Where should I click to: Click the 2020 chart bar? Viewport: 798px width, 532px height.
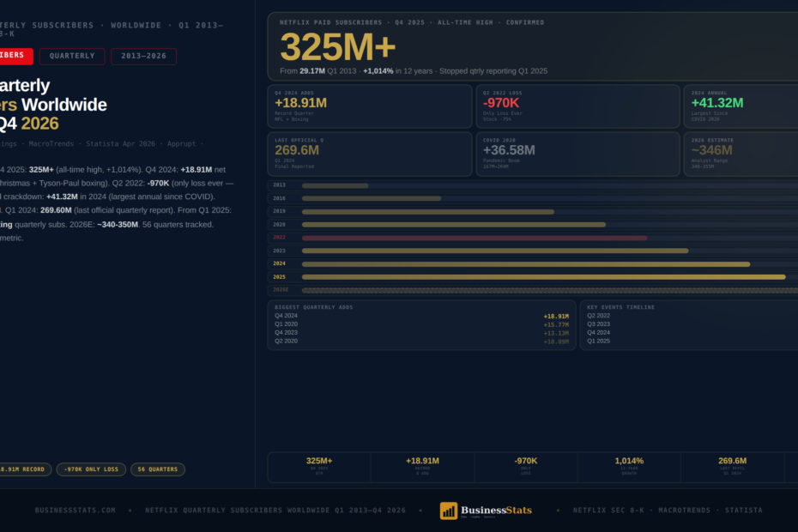point(453,225)
